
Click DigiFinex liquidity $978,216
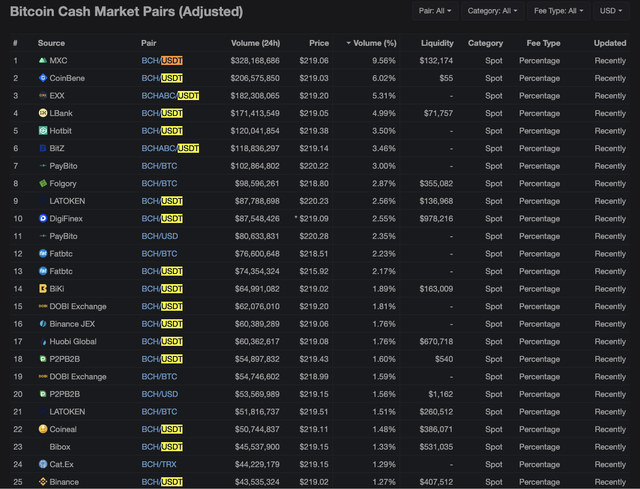436,218
